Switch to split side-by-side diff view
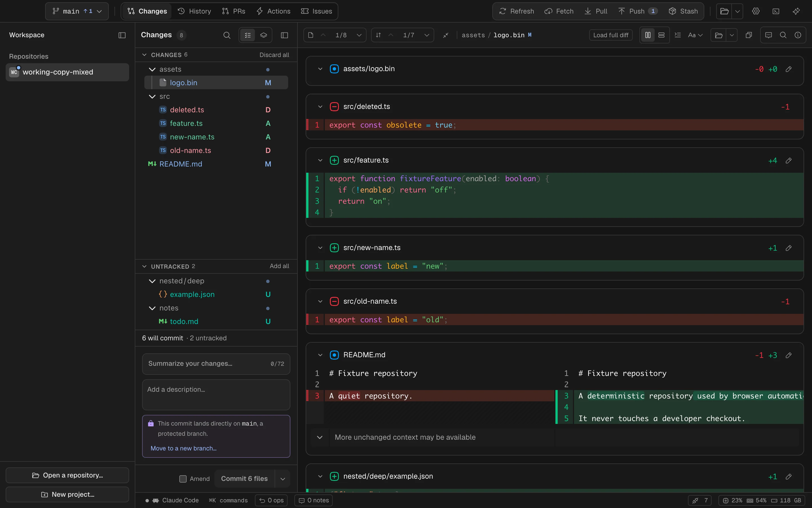Screen dimensions: 812x508 (x=648, y=35)
